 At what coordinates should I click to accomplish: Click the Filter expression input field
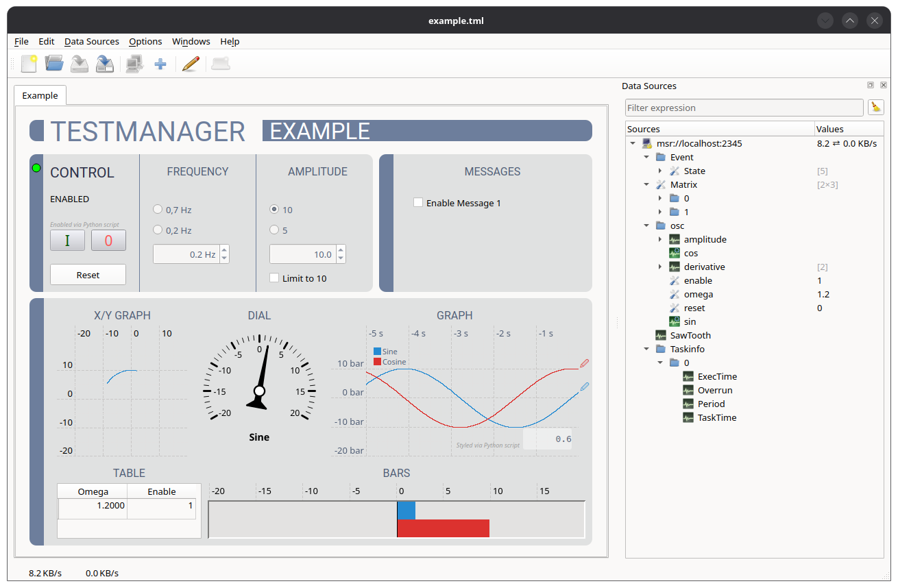(744, 108)
